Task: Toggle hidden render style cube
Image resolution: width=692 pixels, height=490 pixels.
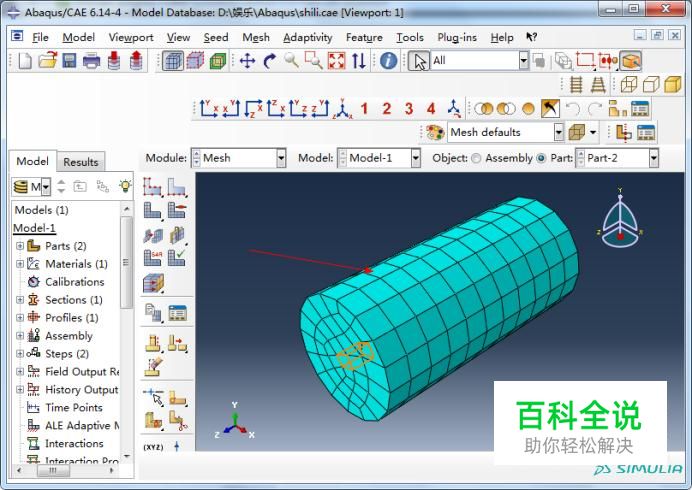Action: pyautogui.click(x=651, y=84)
